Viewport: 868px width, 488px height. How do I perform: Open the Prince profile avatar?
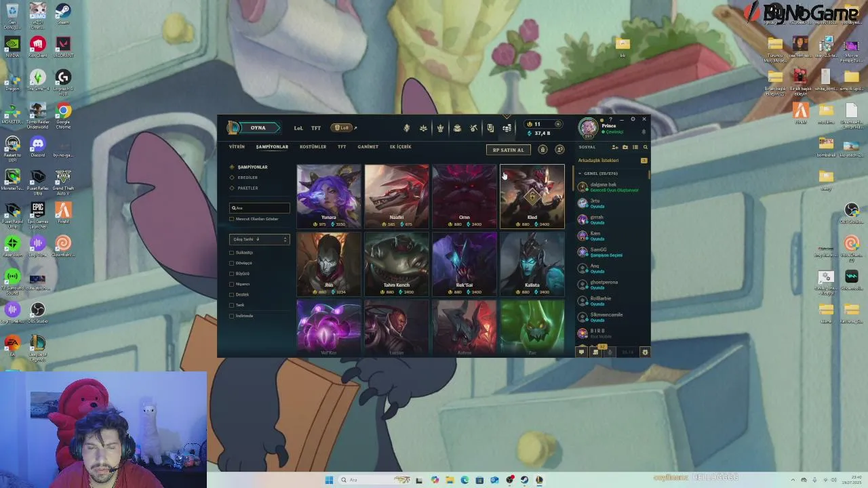point(588,127)
